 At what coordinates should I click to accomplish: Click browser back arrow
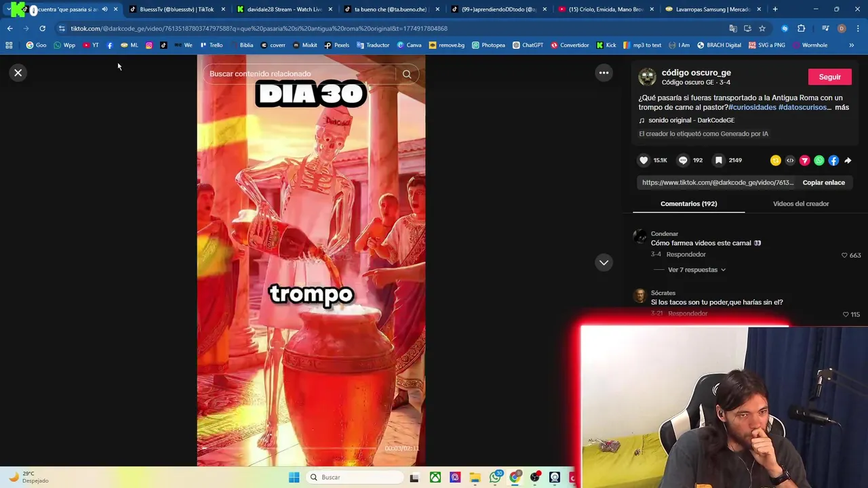[9, 28]
